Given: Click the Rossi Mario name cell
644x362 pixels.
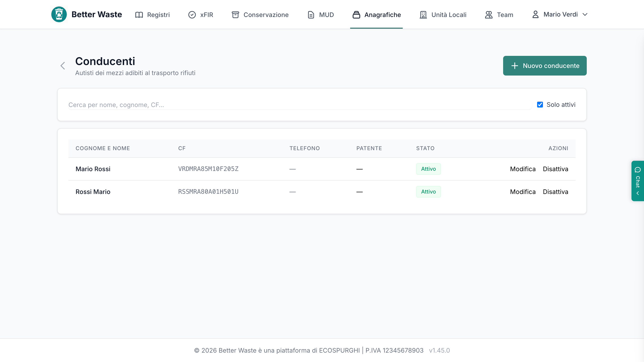Looking at the screenshot, I should [93, 192].
